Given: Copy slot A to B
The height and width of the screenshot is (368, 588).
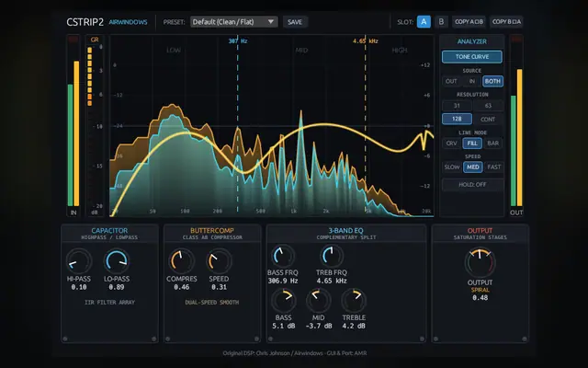Looking at the screenshot, I should pyautogui.click(x=469, y=22).
